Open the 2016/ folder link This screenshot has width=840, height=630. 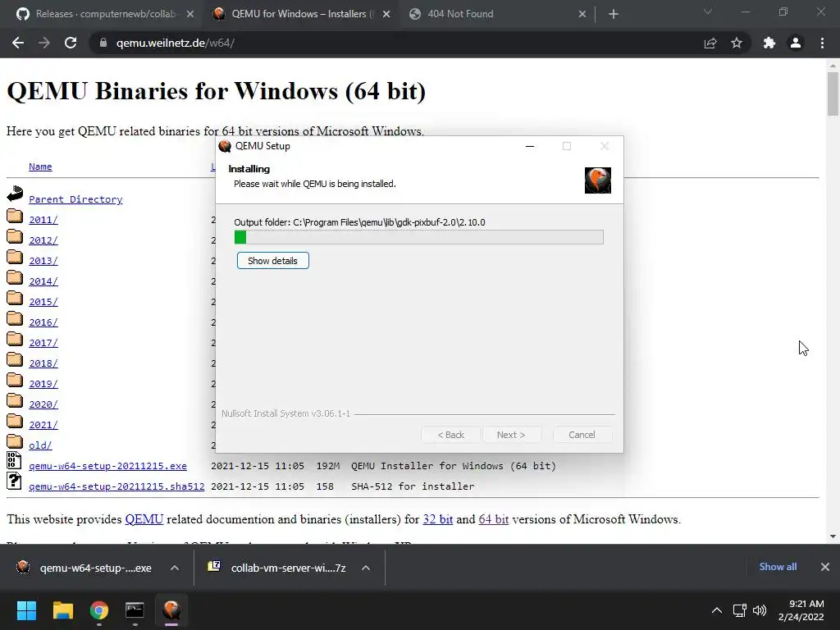[x=43, y=322]
